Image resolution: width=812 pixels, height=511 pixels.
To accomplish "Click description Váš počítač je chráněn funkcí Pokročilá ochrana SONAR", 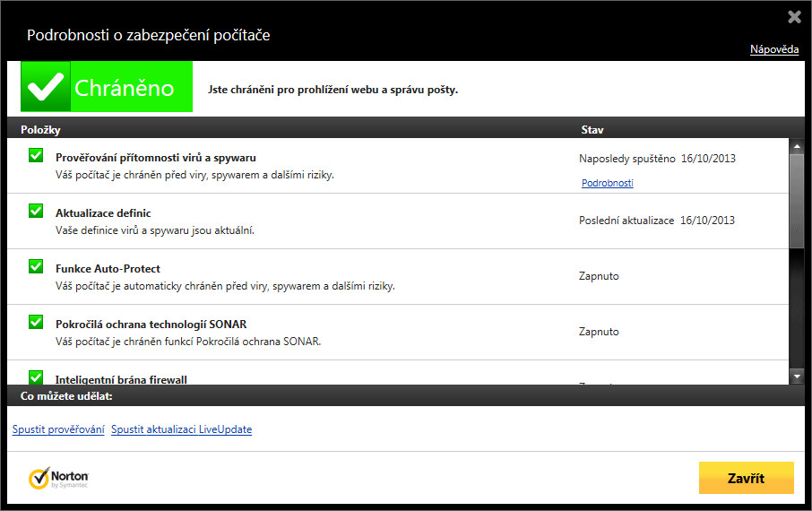I will coord(188,342).
